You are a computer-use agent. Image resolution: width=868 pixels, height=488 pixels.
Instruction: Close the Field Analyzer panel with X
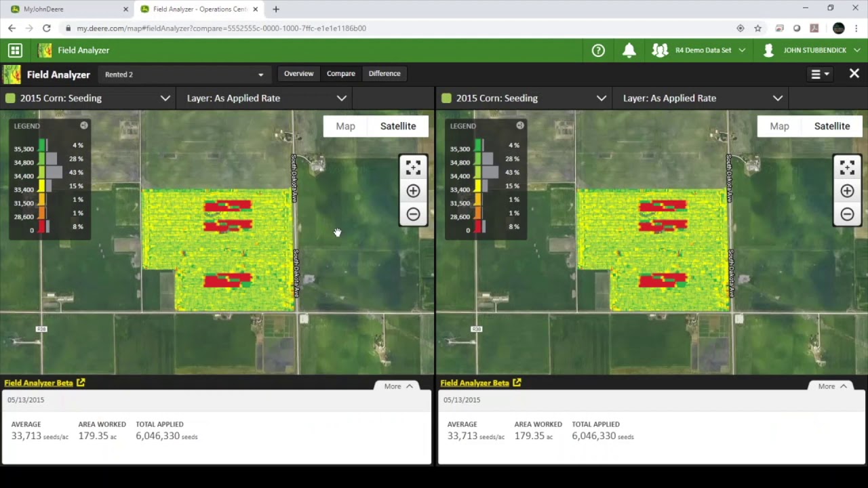click(854, 73)
